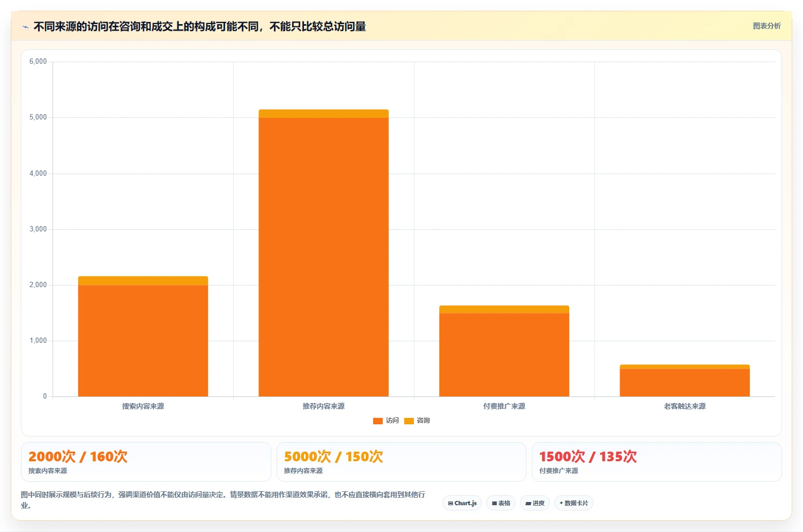Click the 咨询 bar segment atop 搜索内容来源
This screenshot has height=532, width=803.
(x=143, y=281)
